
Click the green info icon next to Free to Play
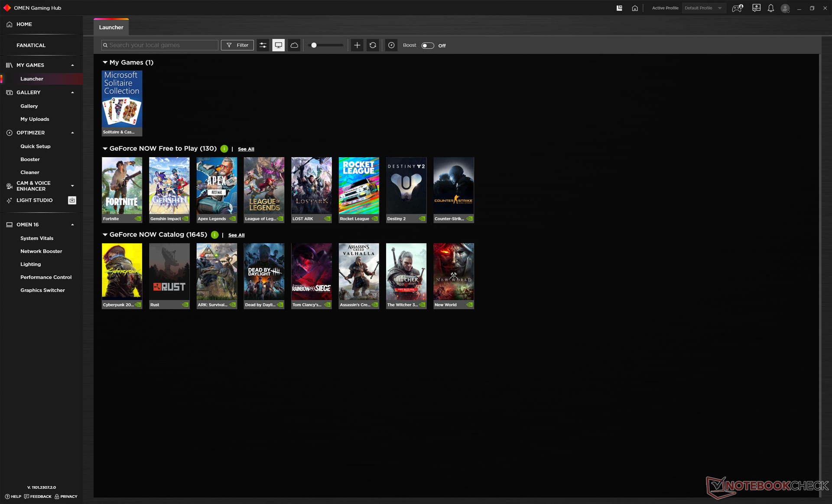pyautogui.click(x=224, y=149)
